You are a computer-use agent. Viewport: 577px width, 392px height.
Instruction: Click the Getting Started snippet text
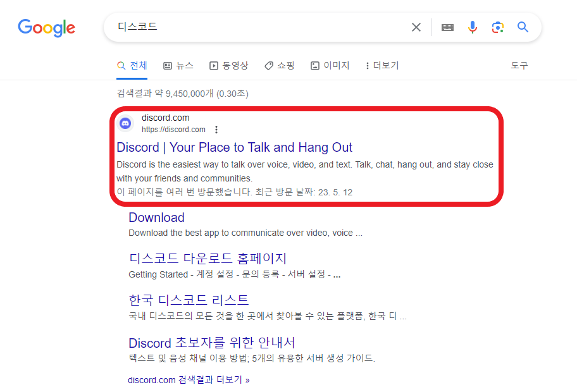(x=234, y=274)
